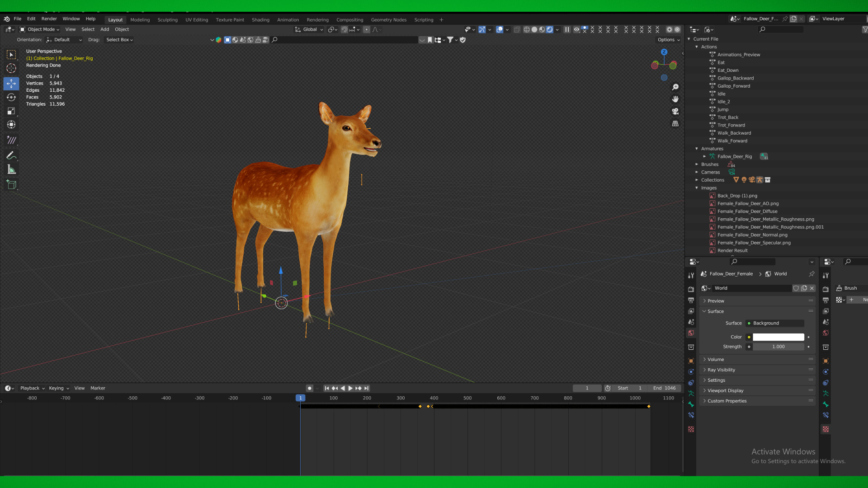868x488 pixels.
Task: Adjust the Strength value slider
Action: [778, 347]
